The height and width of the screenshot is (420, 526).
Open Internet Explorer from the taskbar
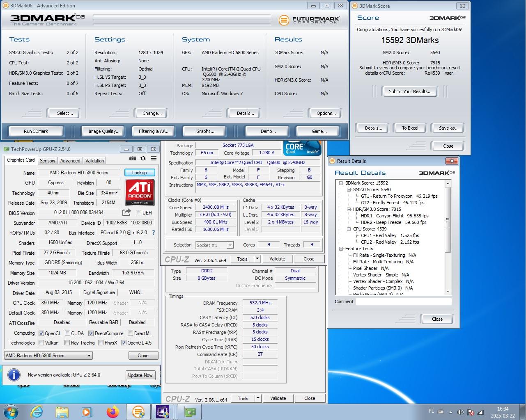37,411
